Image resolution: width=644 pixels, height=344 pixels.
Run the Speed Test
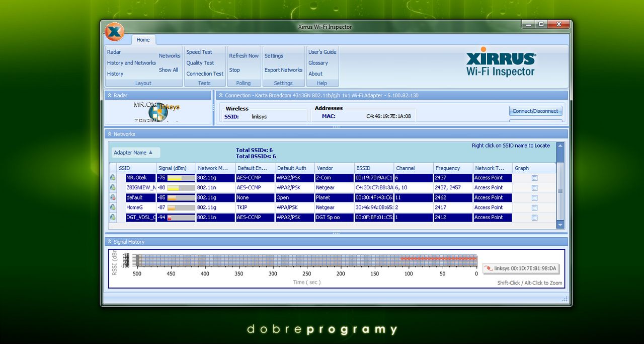click(x=199, y=52)
